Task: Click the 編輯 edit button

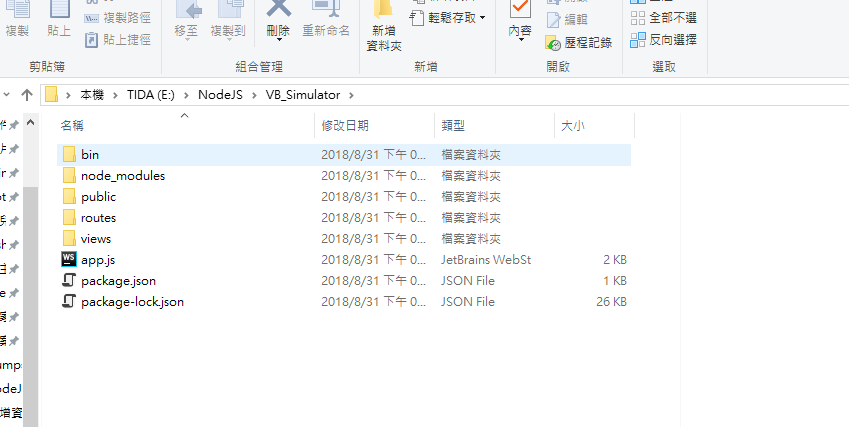Action: (x=567, y=20)
